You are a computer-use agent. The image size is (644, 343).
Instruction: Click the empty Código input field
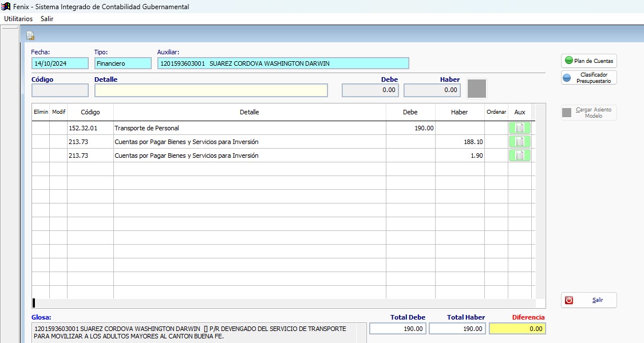pyautogui.click(x=60, y=90)
